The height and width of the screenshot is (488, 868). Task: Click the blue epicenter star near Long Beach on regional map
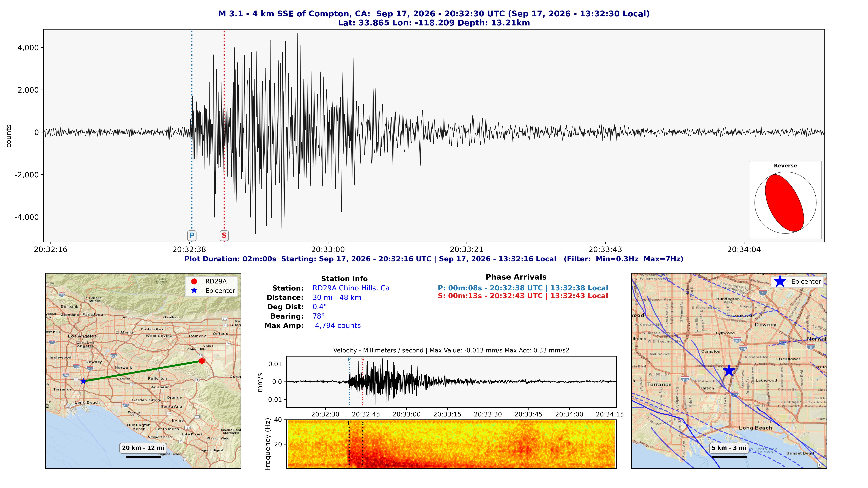(x=83, y=381)
